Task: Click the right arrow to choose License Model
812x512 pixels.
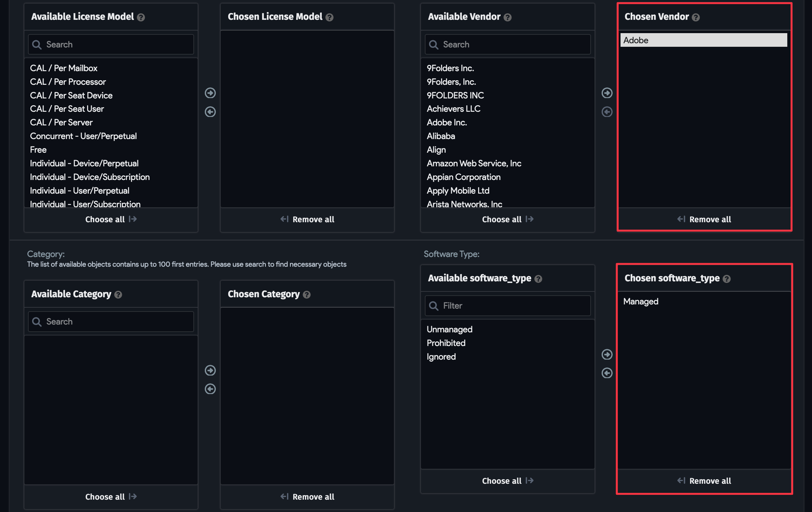Action: [x=210, y=93]
